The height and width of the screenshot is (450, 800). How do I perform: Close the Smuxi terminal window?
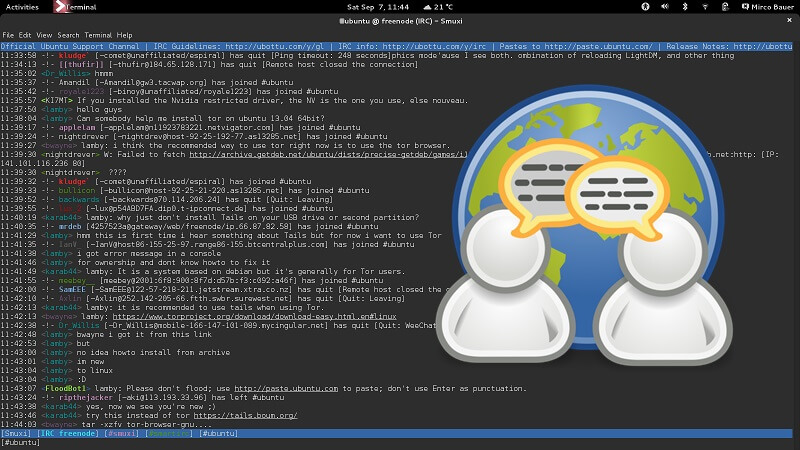coord(789,21)
